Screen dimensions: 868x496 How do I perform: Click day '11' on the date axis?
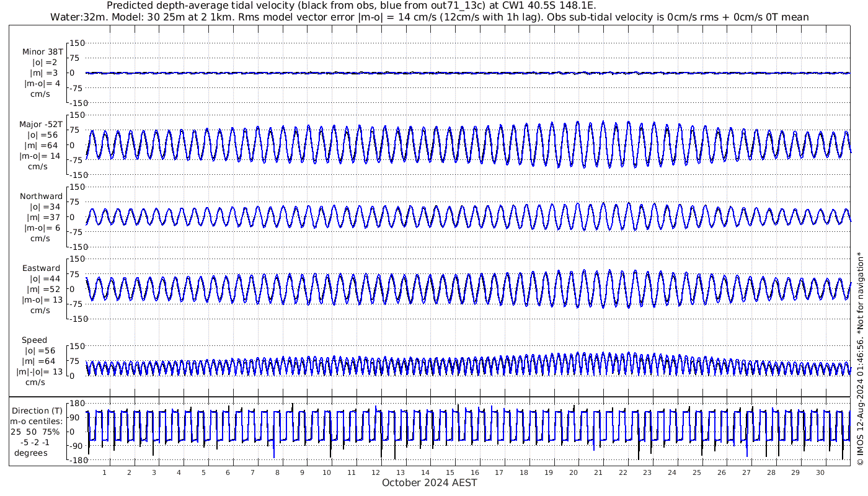352,472
